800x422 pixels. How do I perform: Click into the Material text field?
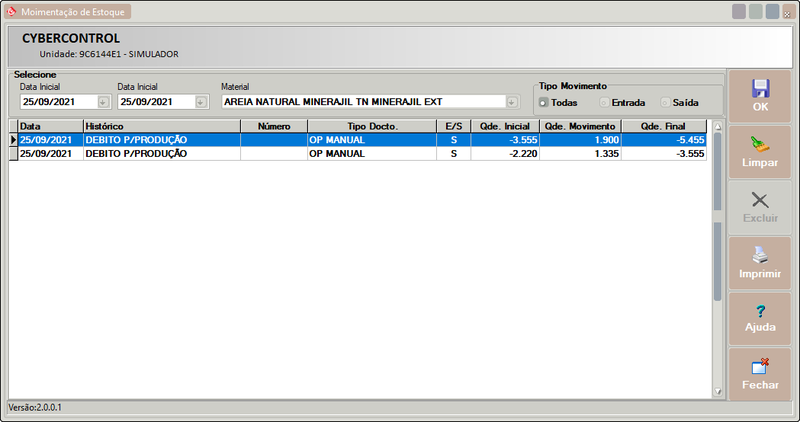[360, 101]
